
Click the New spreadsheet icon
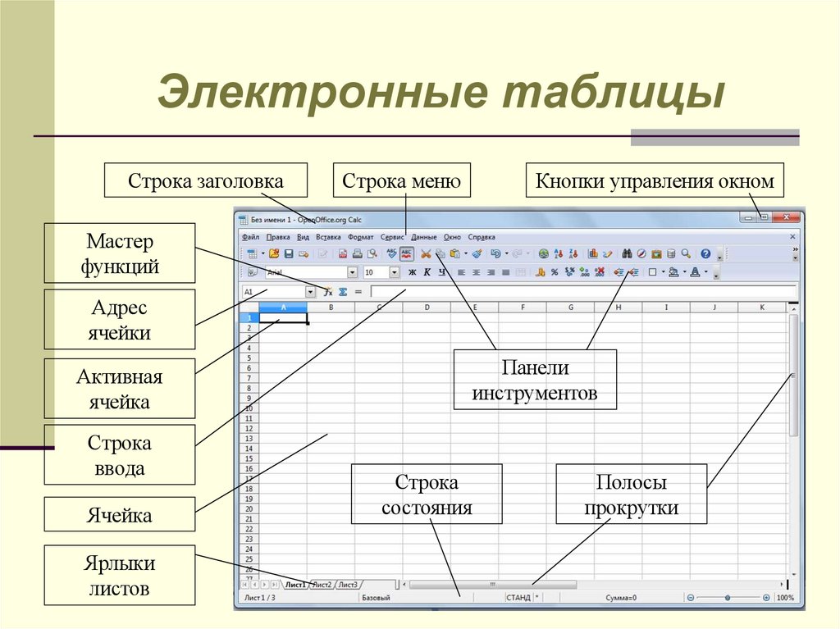point(253,253)
